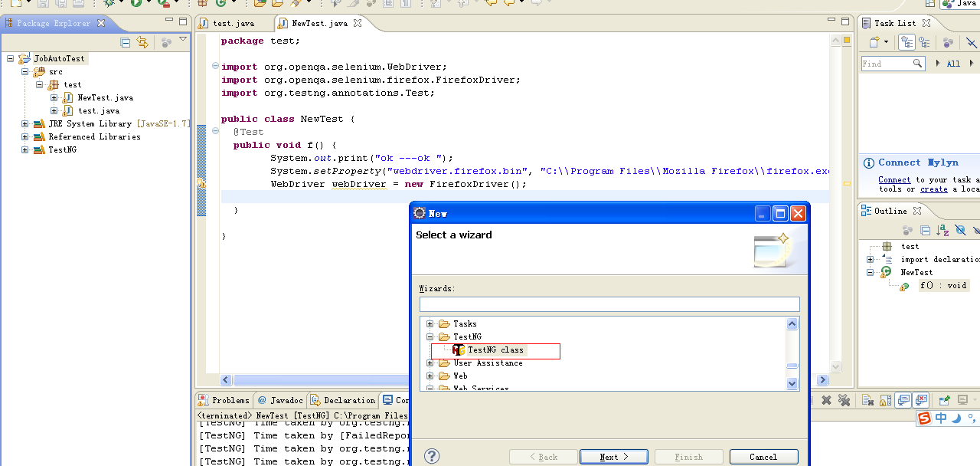Maximize the editor area

click(x=845, y=22)
